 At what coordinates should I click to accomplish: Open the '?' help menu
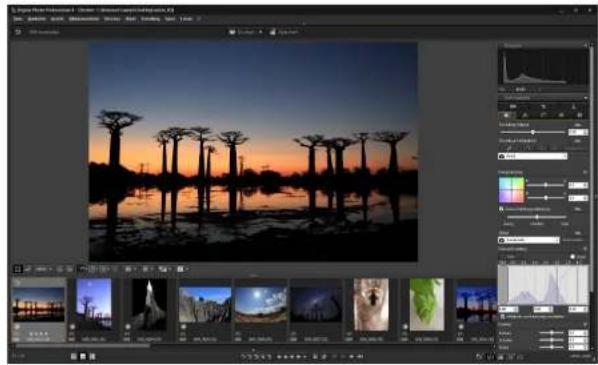[x=199, y=19]
